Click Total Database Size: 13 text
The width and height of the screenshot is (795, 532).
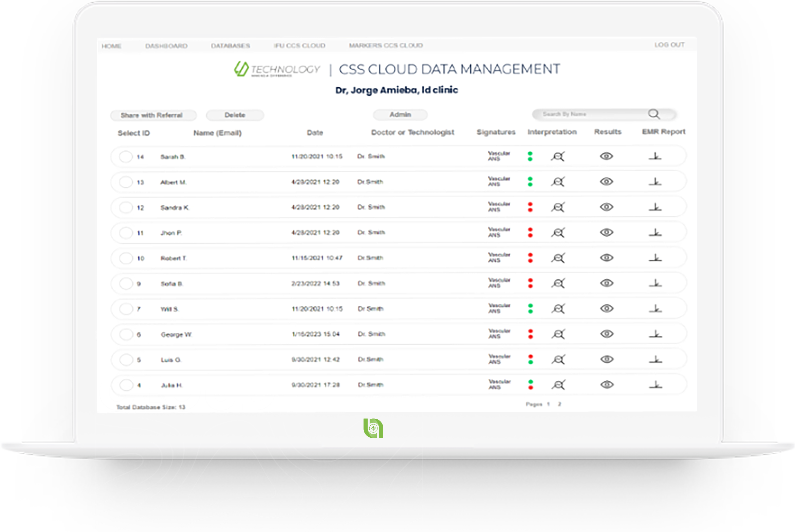point(151,407)
